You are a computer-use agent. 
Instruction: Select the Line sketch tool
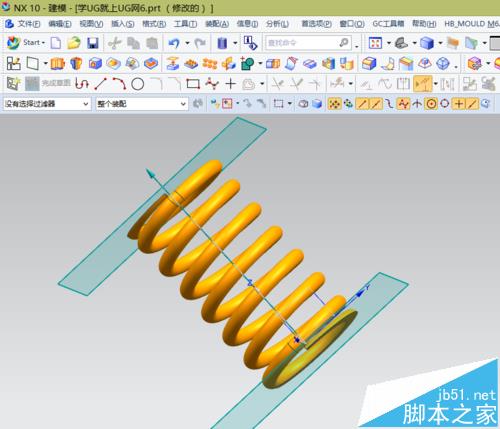[x=100, y=84]
